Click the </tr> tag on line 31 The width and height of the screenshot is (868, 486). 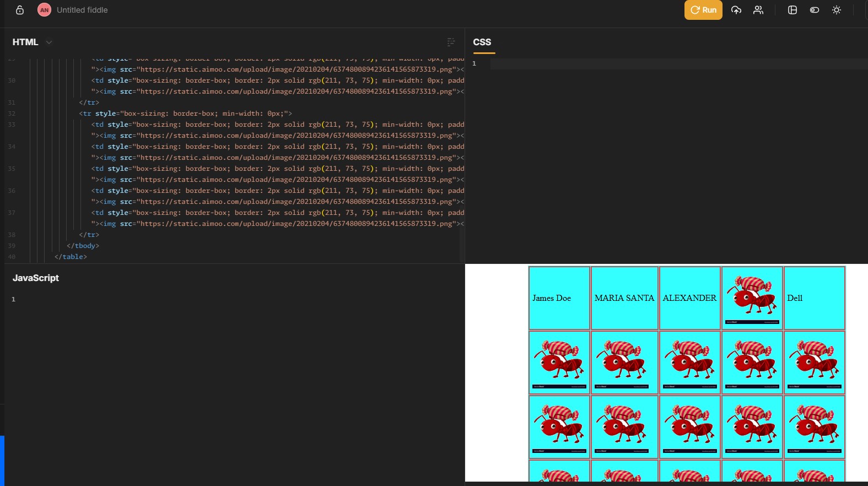pos(89,102)
